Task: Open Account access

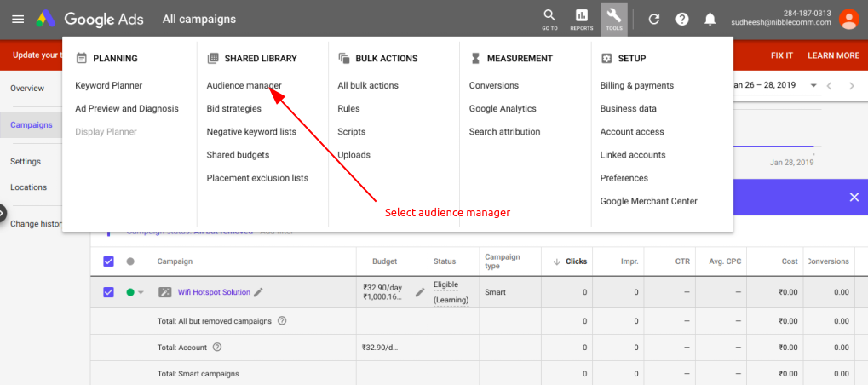Action: point(632,132)
